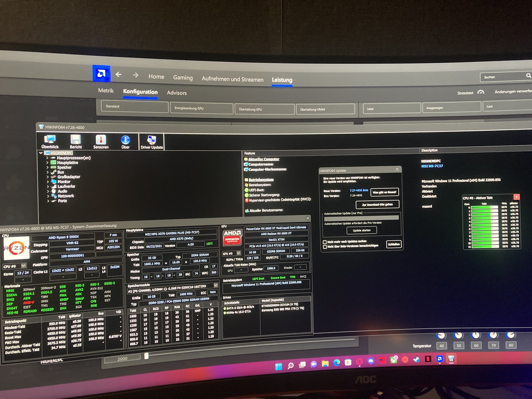
Task: Open the CPU #0 selector dropdown
Action: 23,266
